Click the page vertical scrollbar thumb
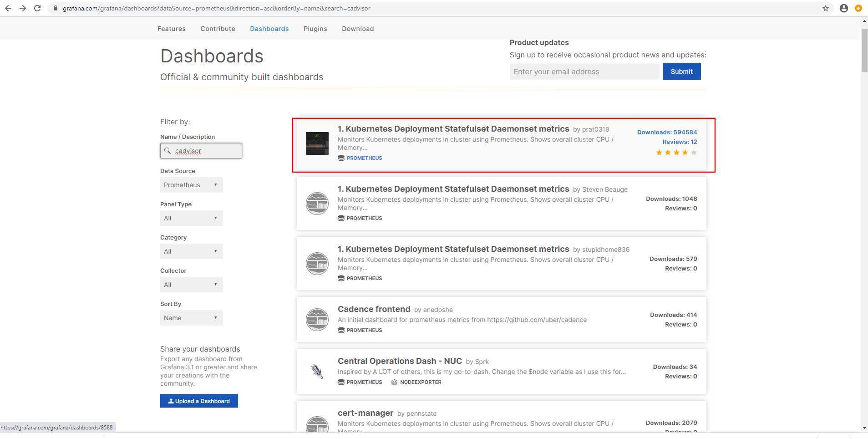Screen dimensions: 868x439 click(x=864, y=50)
